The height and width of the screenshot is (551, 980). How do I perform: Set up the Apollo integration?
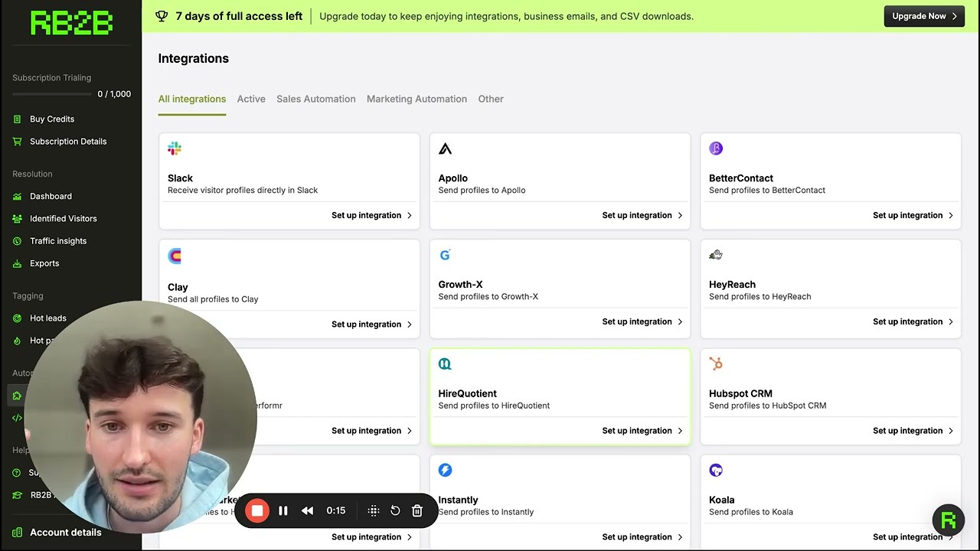coord(642,216)
